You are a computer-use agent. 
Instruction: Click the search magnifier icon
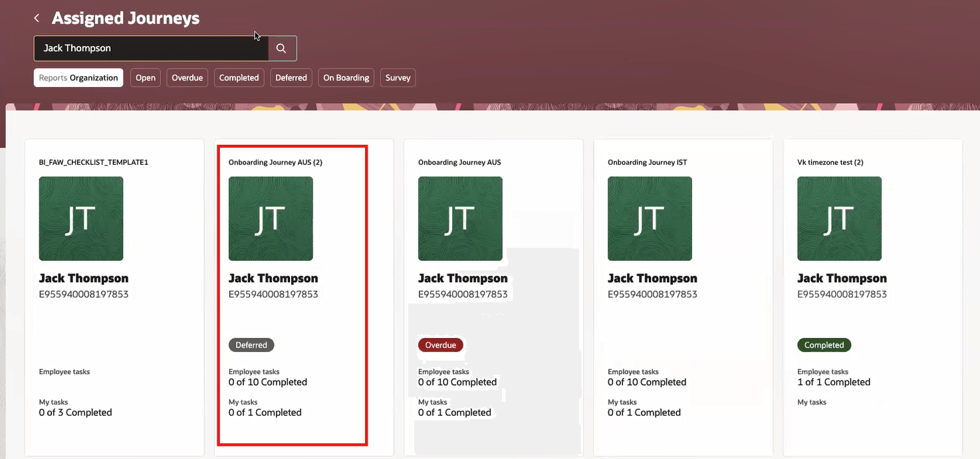coord(282,48)
